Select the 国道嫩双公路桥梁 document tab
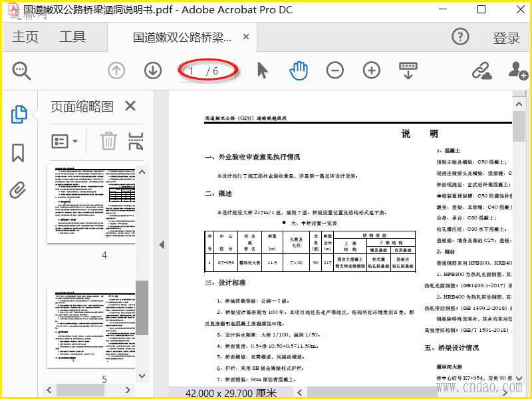The height and width of the screenshot is (399, 532). [182, 37]
